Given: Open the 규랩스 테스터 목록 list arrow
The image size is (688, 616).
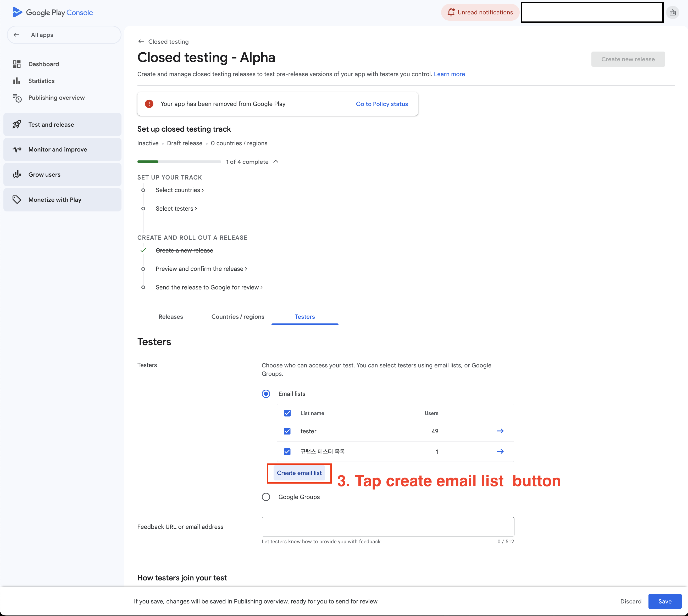Looking at the screenshot, I should 500,451.
